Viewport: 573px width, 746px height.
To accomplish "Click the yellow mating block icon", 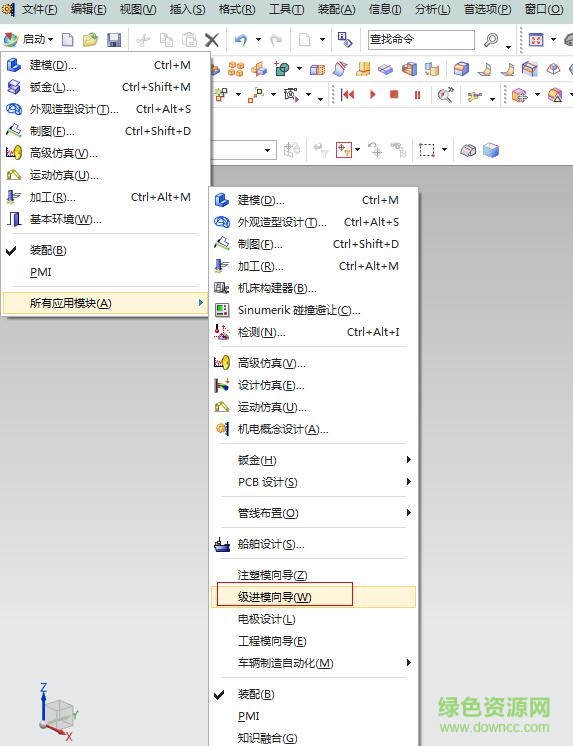I will (x=364, y=69).
